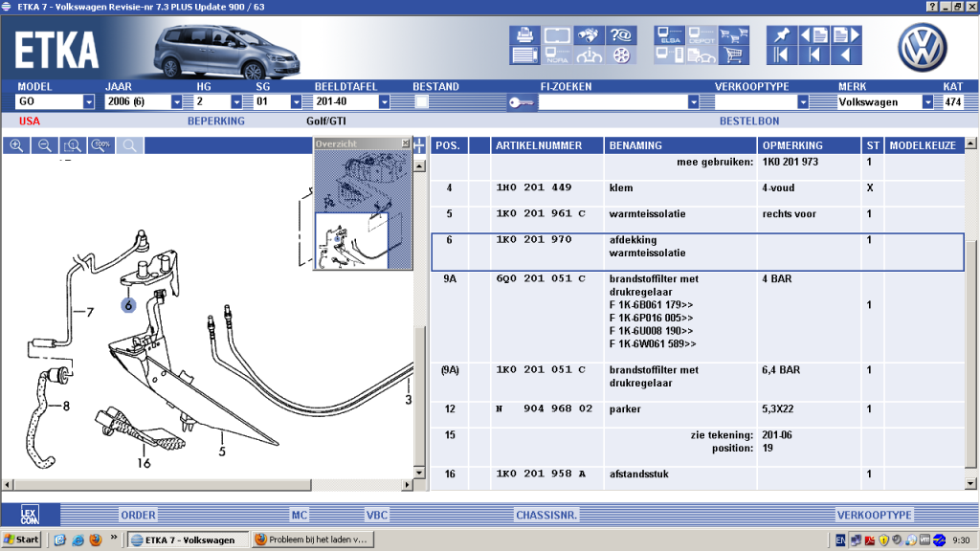Viewport: 980px width, 551px height.
Task: Click the single-bar back arrow icon
Action: 814,55
